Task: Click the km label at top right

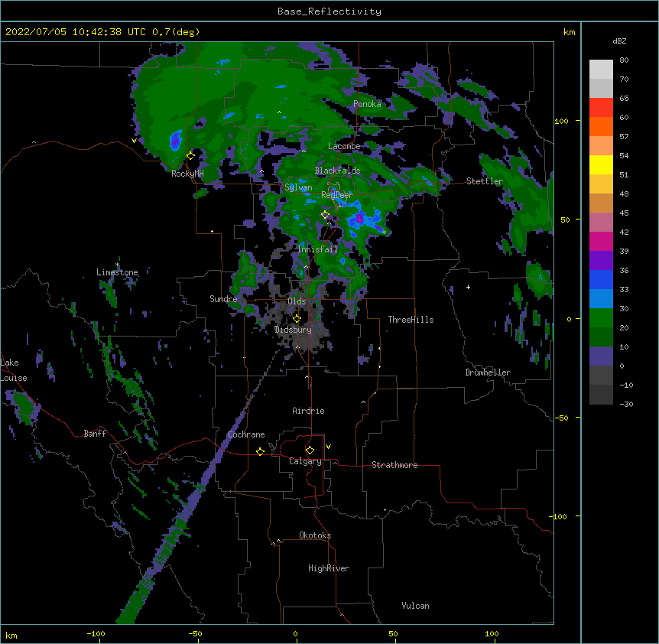Action: pyautogui.click(x=569, y=32)
